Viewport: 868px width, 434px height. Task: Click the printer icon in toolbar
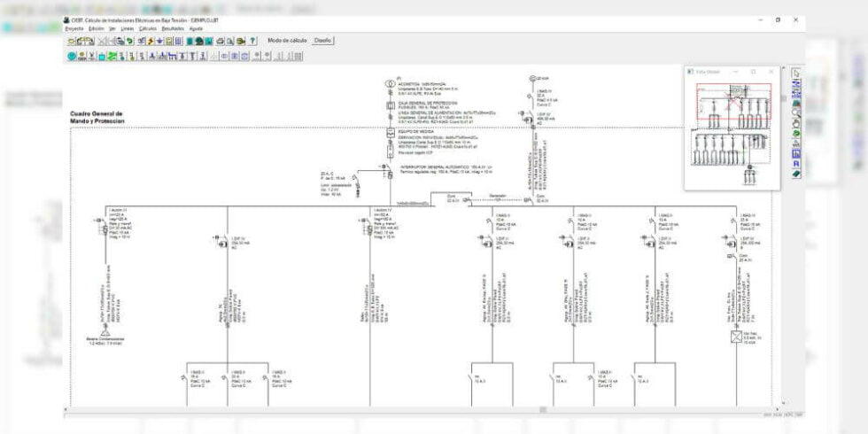point(219,41)
